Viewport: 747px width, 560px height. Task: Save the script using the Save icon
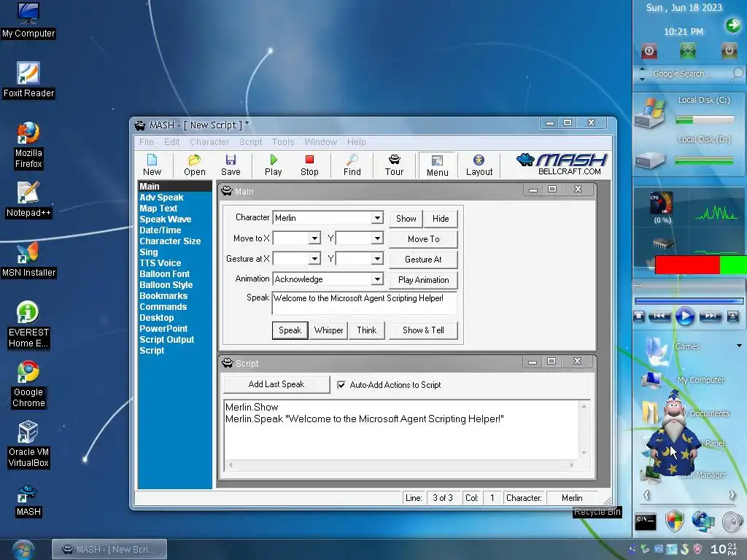(231, 166)
